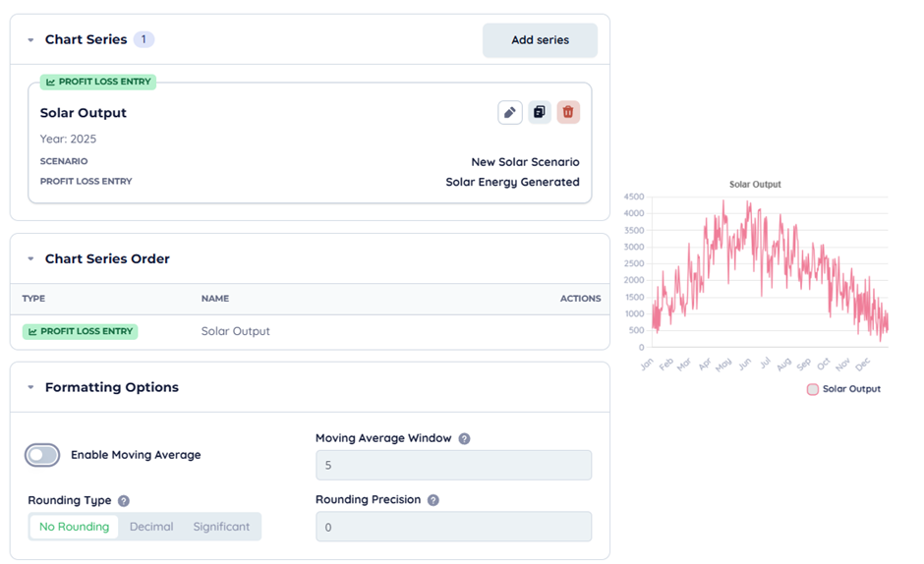Click the pencil edit icon for Solar Output
The height and width of the screenshot is (564, 924).
(x=509, y=112)
